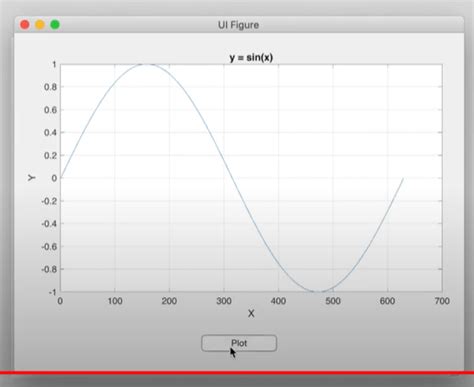
Task: Click x-axis tick label 600
Action: [x=387, y=301]
